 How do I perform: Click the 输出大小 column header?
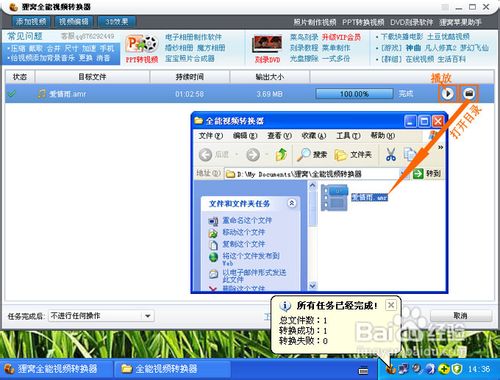[x=270, y=77]
